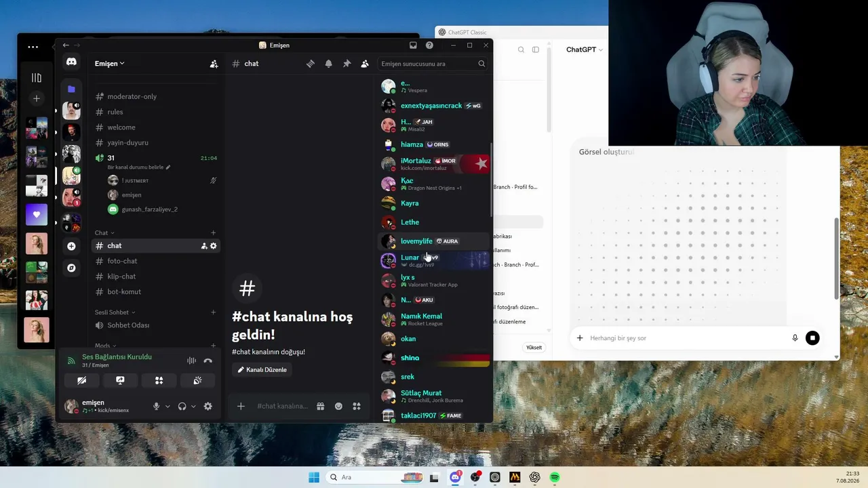Open headphone output options arrow

193,407
